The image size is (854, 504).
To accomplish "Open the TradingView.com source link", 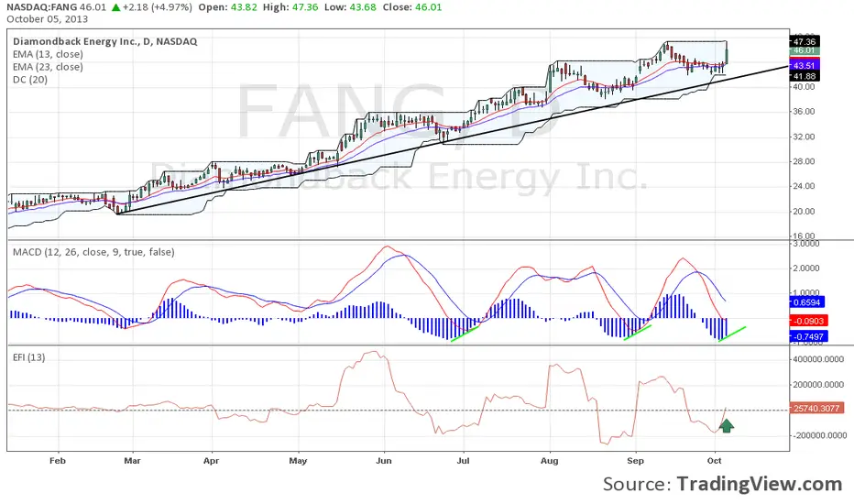I will point(760,484).
